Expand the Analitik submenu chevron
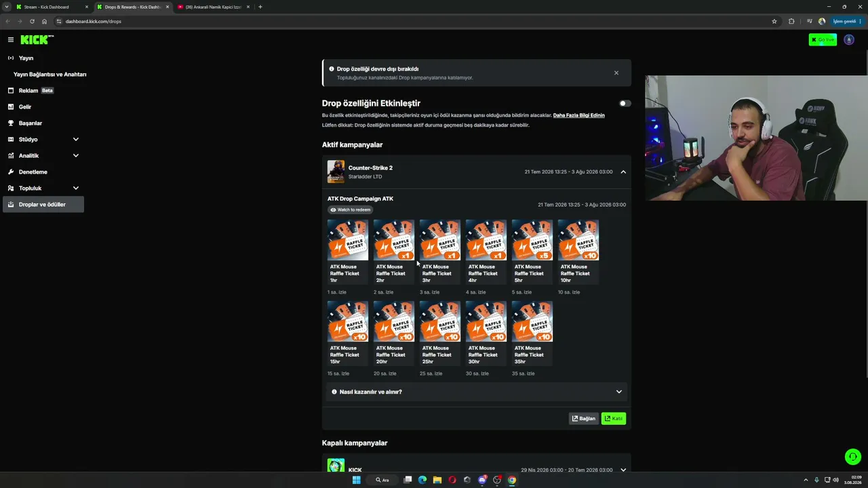Image resolution: width=868 pixels, height=488 pixels. click(76, 156)
